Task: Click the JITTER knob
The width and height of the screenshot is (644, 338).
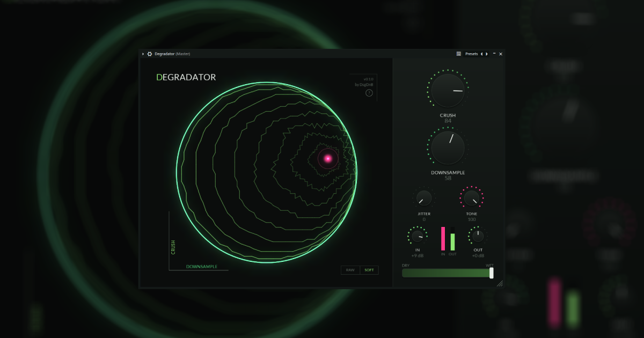Action: [424, 199]
